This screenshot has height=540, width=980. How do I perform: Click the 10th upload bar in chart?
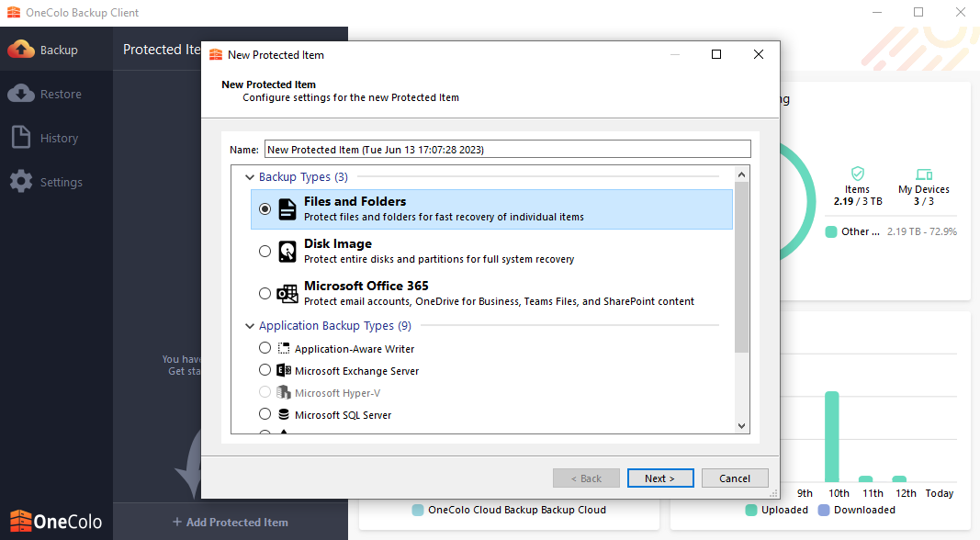831,436
